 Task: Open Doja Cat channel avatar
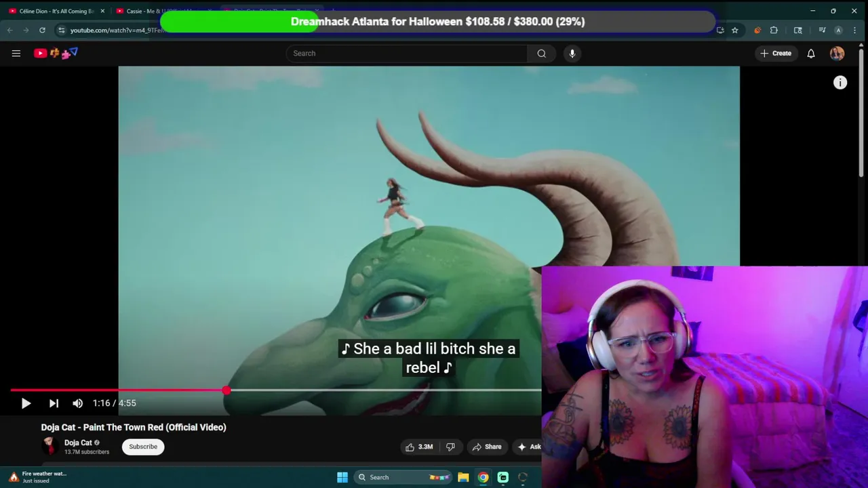point(50,446)
